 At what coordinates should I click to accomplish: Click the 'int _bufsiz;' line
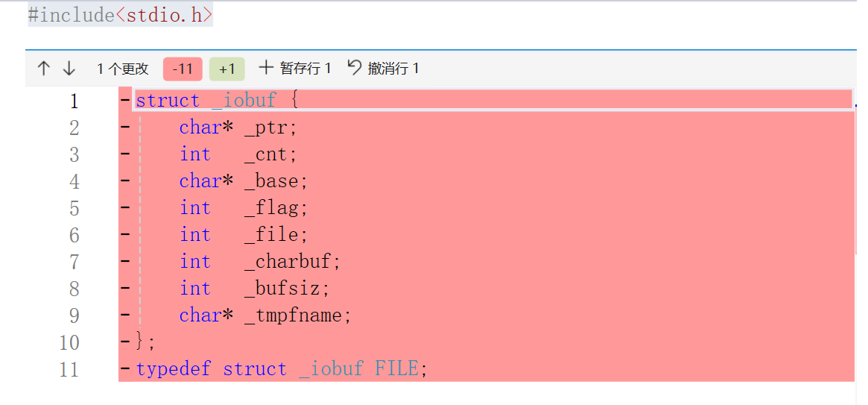(255, 289)
